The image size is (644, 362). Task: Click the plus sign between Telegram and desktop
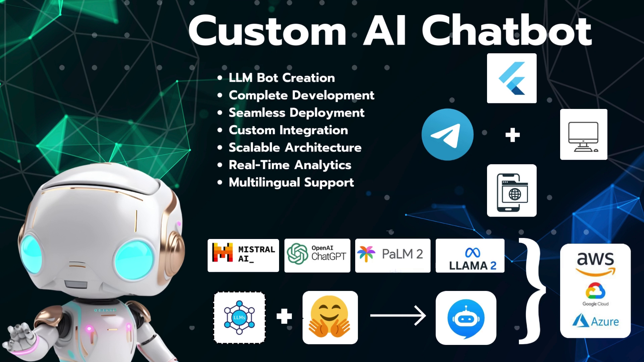pos(511,135)
